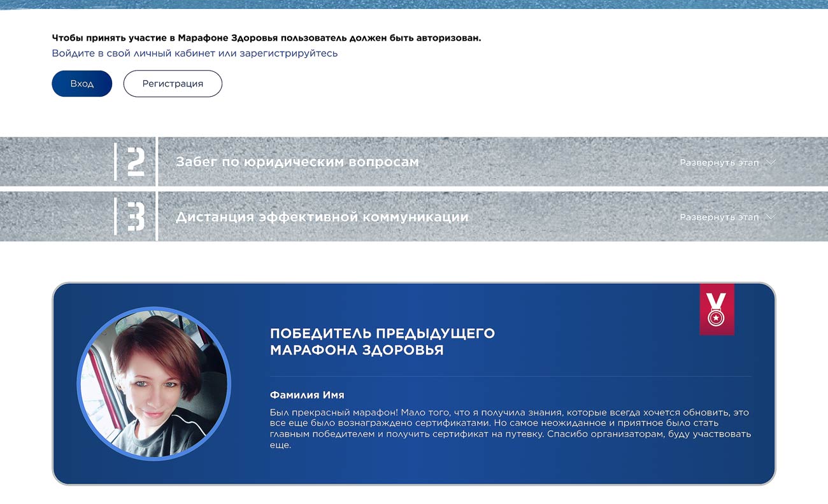Click the divider line under the winner heading
The width and height of the screenshot is (828, 504).
click(510, 377)
